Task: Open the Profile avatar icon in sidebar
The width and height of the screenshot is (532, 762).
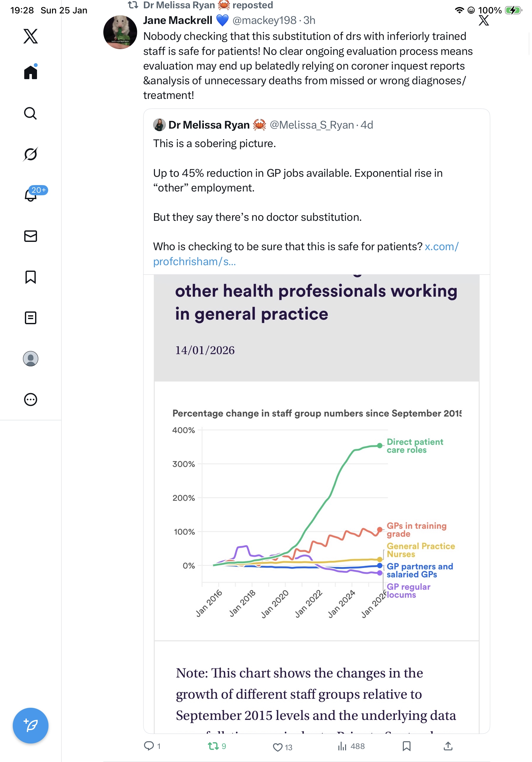Action: tap(31, 359)
